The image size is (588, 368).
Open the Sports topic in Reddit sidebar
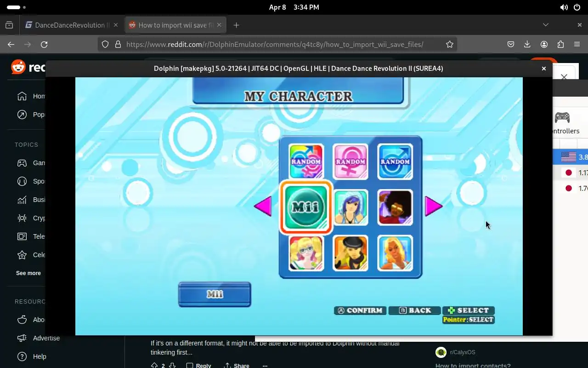[x=30, y=181]
